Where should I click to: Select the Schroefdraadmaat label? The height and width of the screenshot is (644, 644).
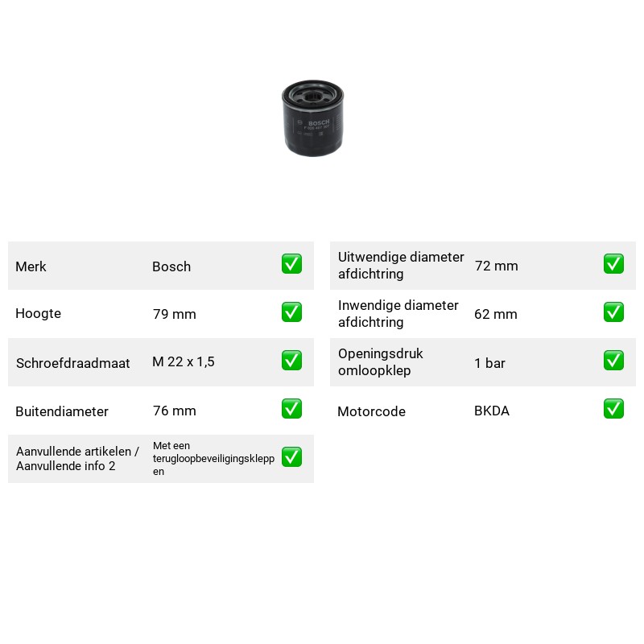pos(73,363)
